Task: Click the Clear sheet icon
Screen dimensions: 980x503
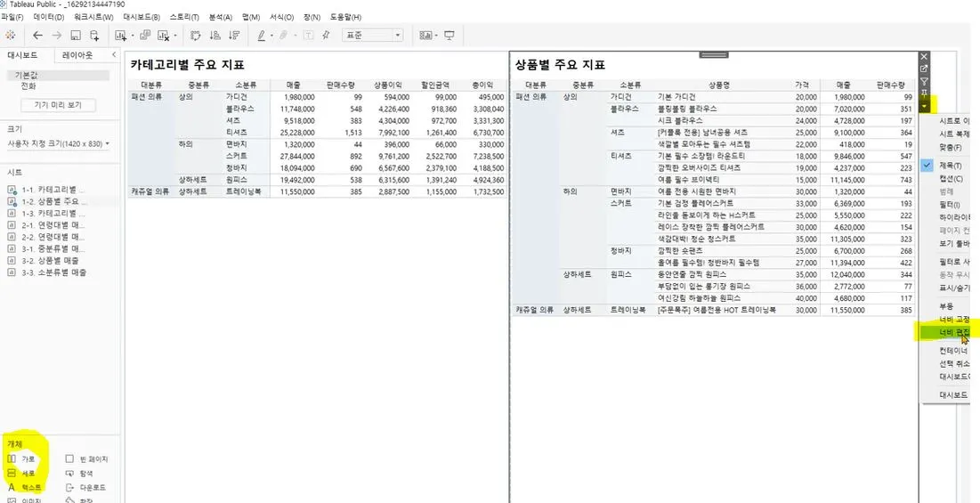Action: pos(164,35)
